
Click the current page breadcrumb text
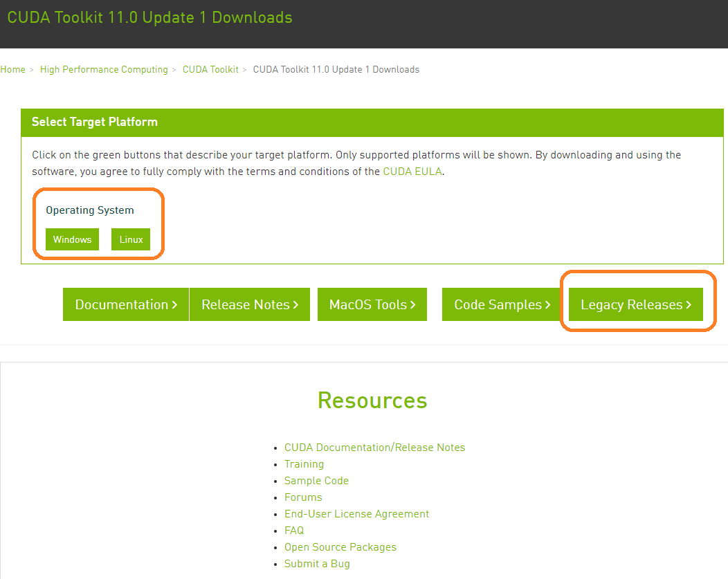pyautogui.click(x=336, y=70)
